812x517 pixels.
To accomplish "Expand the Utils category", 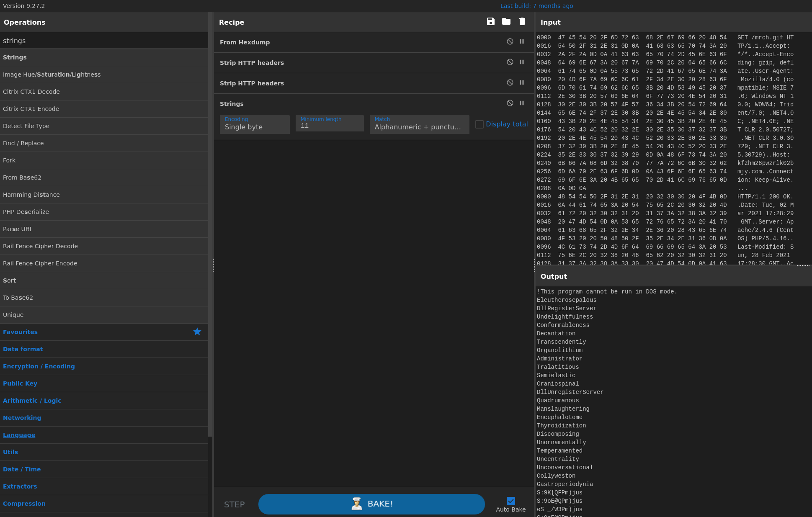I will (104, 452).
